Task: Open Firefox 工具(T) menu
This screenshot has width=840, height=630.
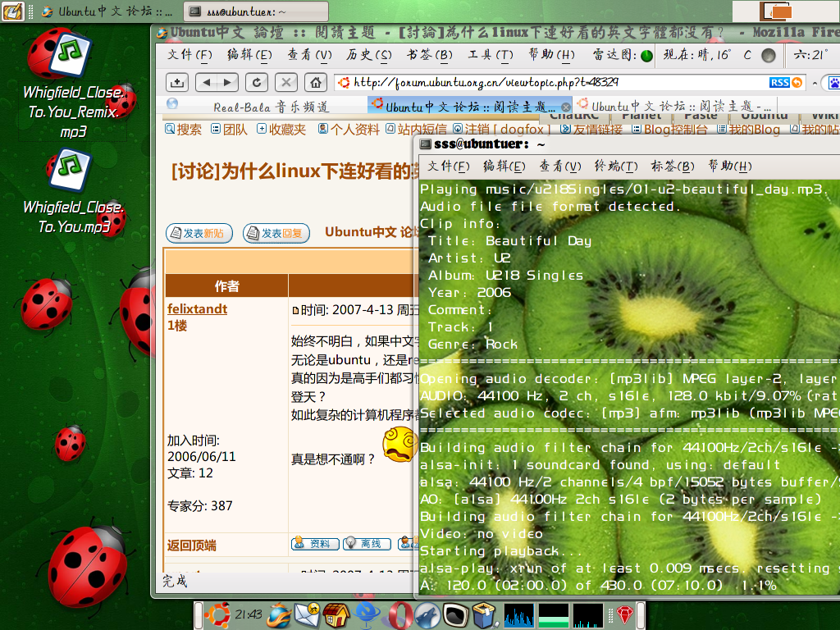Action: (491, 55)
